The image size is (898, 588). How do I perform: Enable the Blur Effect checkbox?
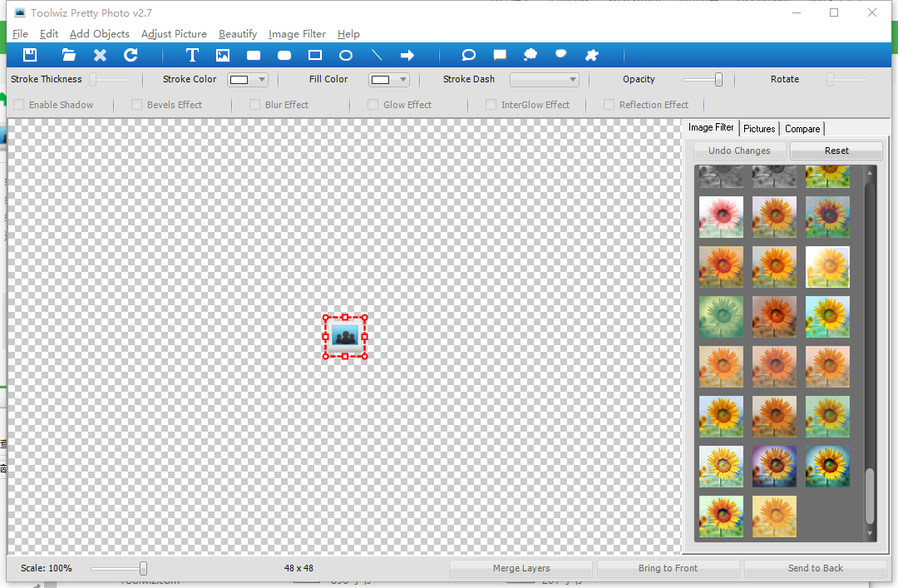click(x=254, y=105)
